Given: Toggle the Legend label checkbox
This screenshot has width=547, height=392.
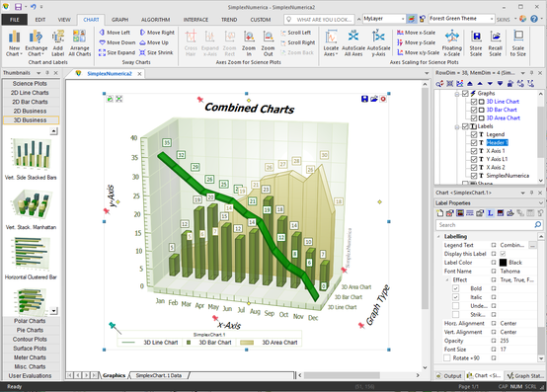Looking at the screenshot, I should [474, 134].
